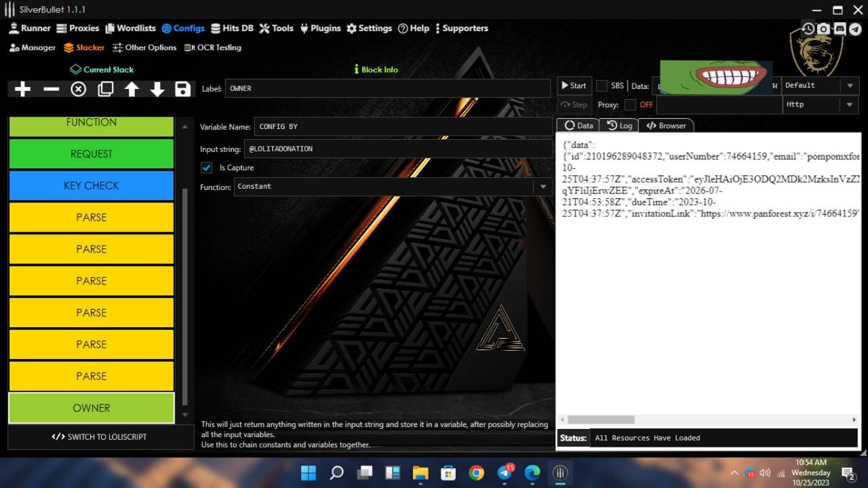This screenshot has width=868, height=488.
Task: Remove the selected block with the minus icon
Action: click(x=51, y=89)
